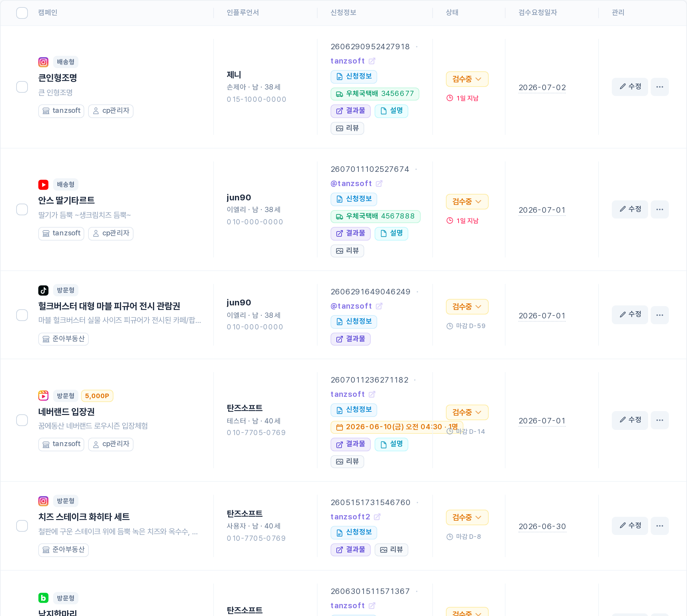
Task: Open 결과물 in the 헐크버스터 row
Action: pyautogui.click(x=350, y=339)
